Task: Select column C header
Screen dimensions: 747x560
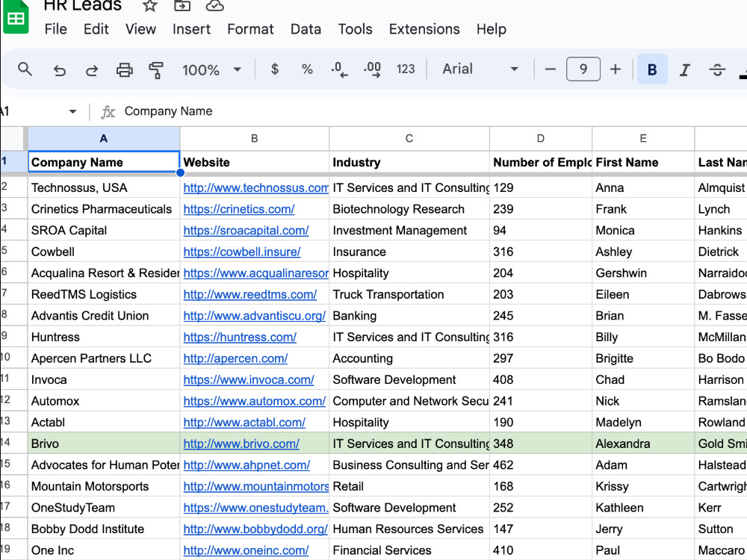Action: [409, 139]
